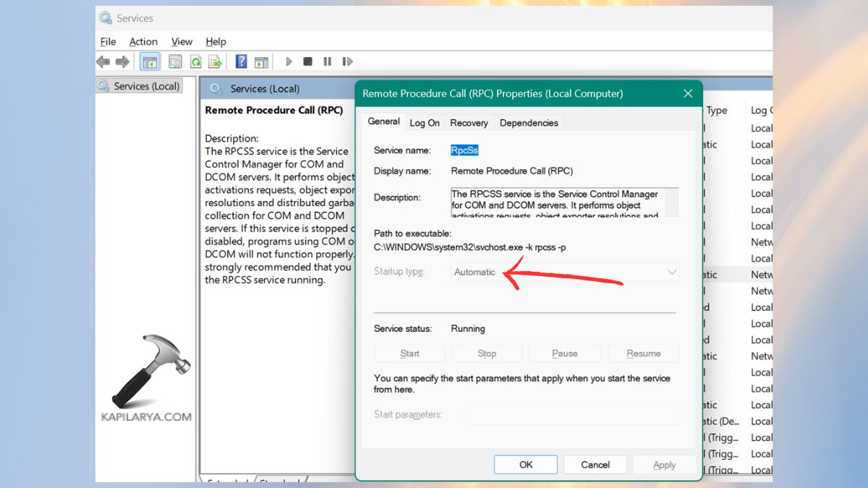Open the Log On tab

[425, 123]
